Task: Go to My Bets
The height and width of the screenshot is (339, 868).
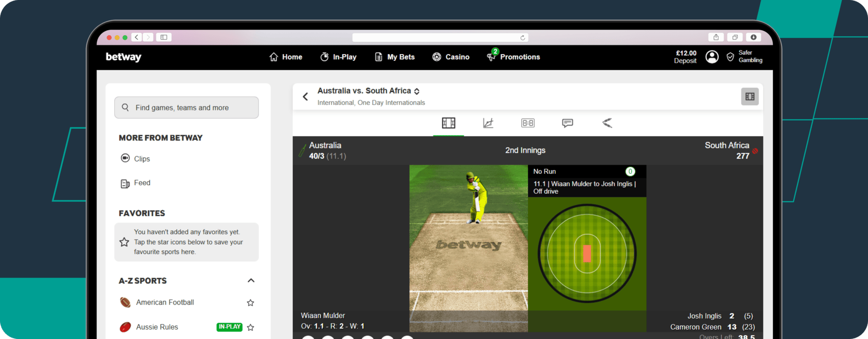Action: pyautogui.click(x=394, y=57)
